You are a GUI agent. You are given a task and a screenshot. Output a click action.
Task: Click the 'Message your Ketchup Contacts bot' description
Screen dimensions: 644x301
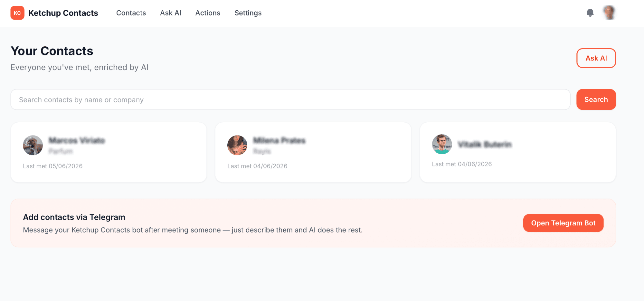[193, 230]
